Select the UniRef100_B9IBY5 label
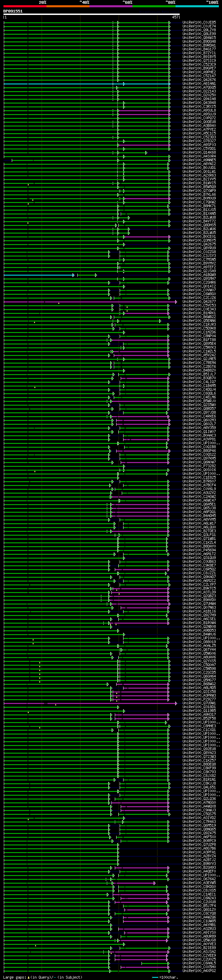This screenshot has width=222, height=980. pos(199,57)
